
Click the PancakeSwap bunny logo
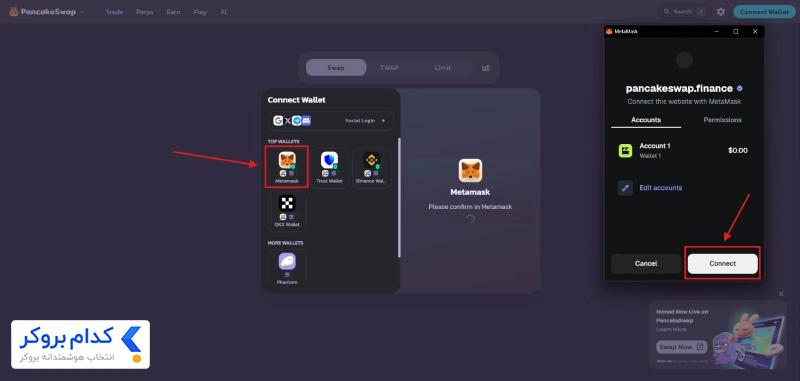coord(14,12)
